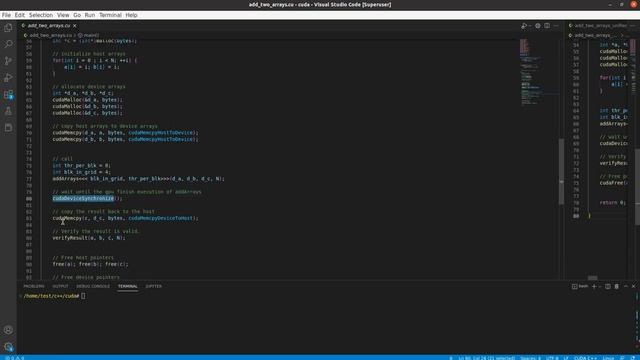
Task: Click the Linux configuration status item
Action: click(608, 358)
